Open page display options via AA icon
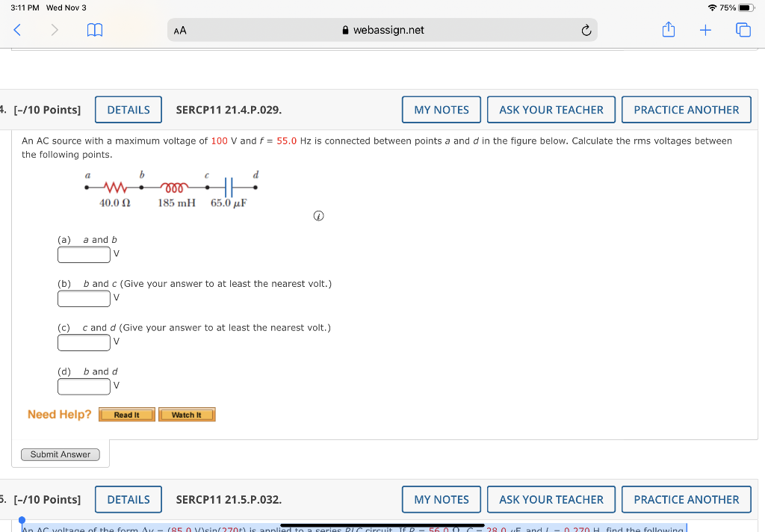The image size is (765, 532). [x=179, y=30]
